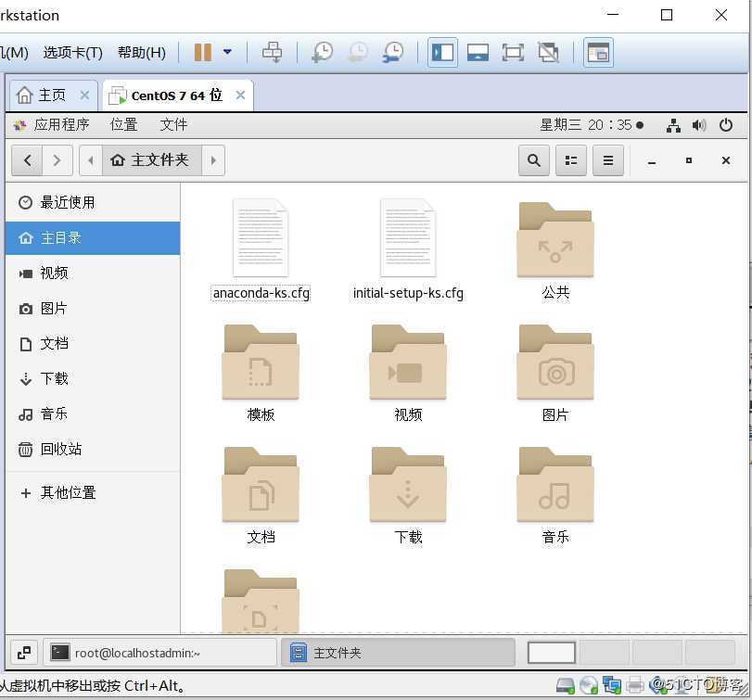Select the 文档 folder in main pane

[x=261, y=495]
